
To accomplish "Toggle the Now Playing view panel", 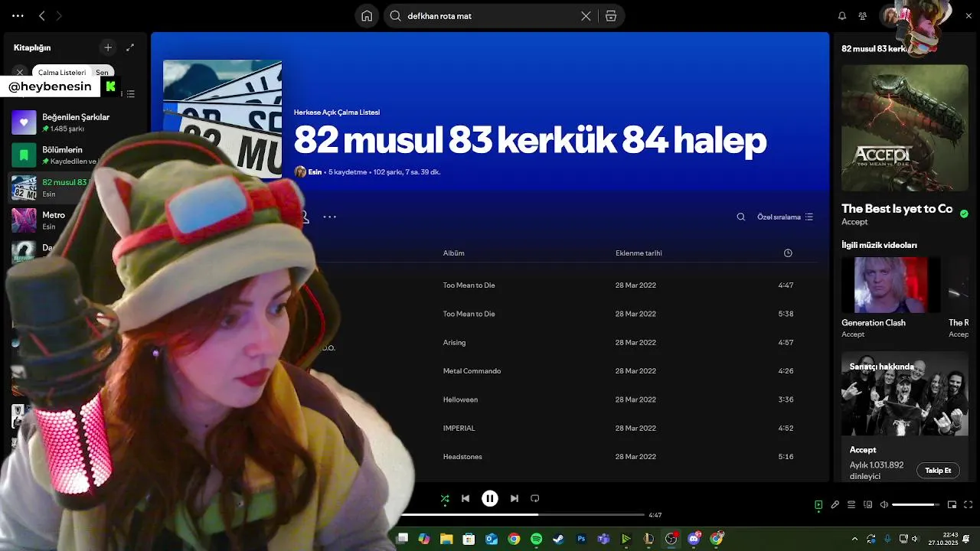I will [x=818, y=505].
